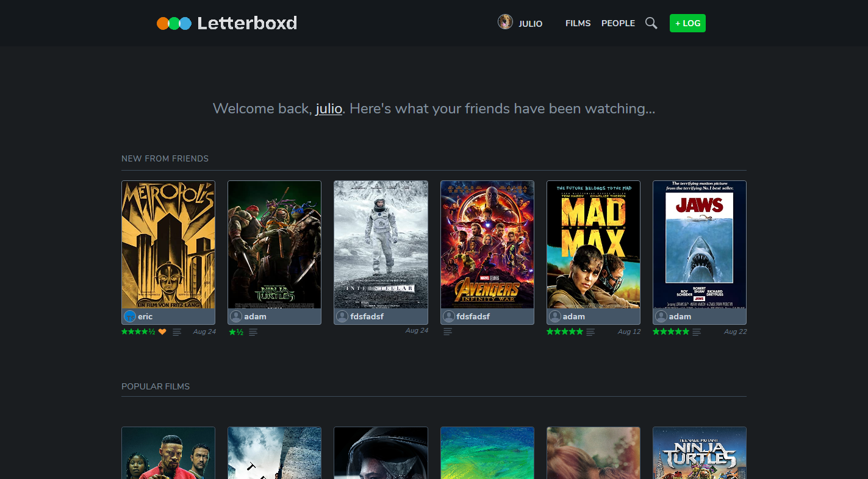The height and width of the screenshot is (479, 868).
Task: Open adam's name under Mad Max poster
Action: [574, 316]
